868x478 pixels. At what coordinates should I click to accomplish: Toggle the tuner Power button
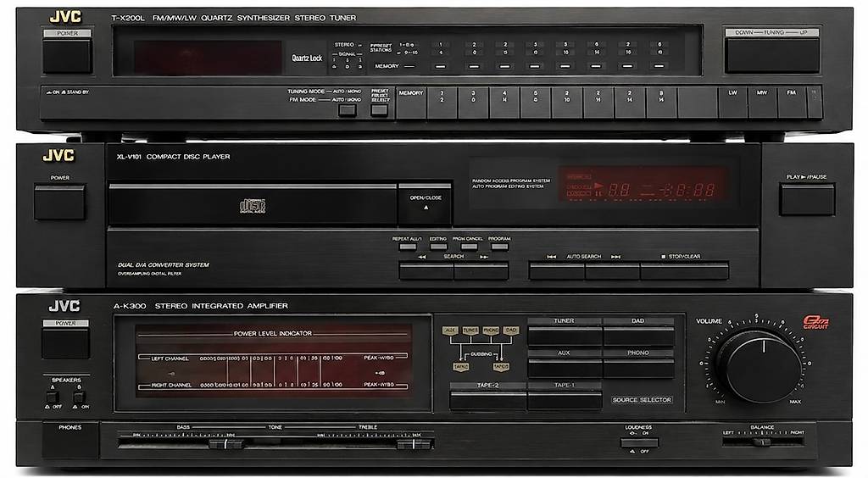click(x=67, y=56)
